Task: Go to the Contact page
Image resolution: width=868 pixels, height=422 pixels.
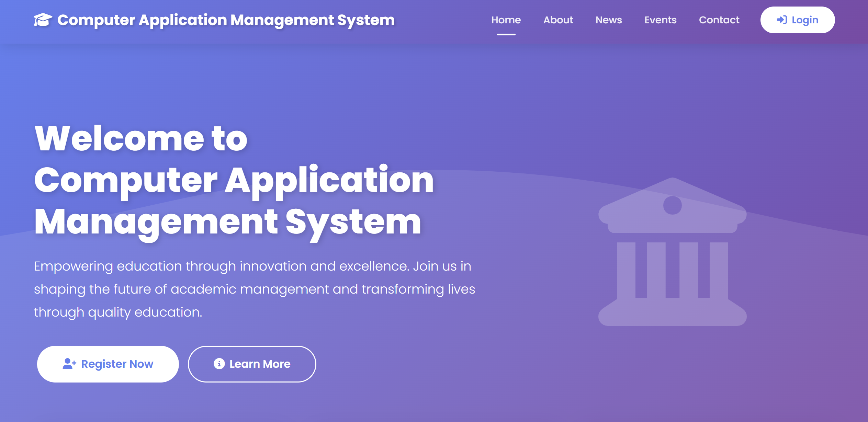Action: (719, 20)
